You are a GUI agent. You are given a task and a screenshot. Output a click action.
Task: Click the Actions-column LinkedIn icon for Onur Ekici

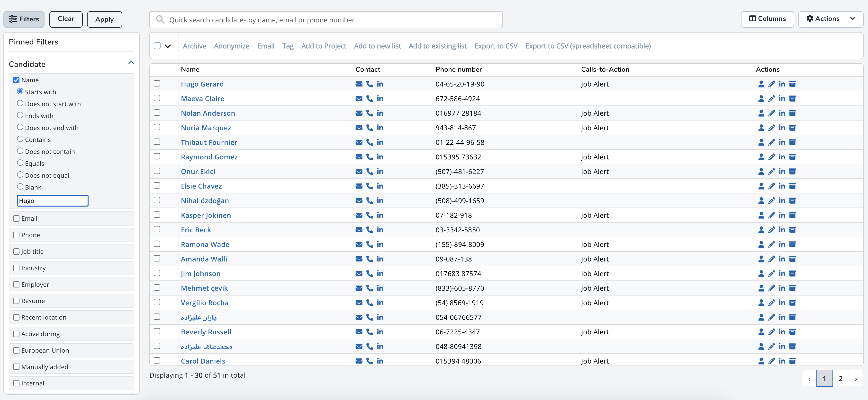coord(782,171)
